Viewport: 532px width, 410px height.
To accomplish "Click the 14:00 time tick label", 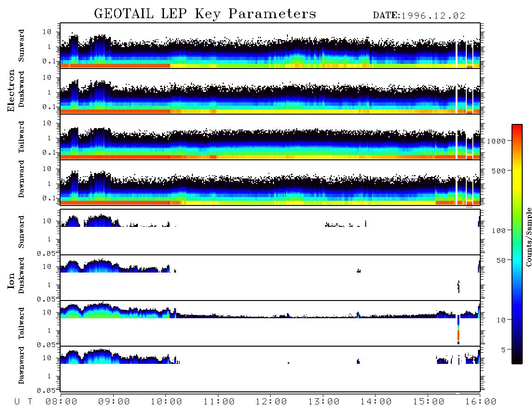I will coord(376,402).
